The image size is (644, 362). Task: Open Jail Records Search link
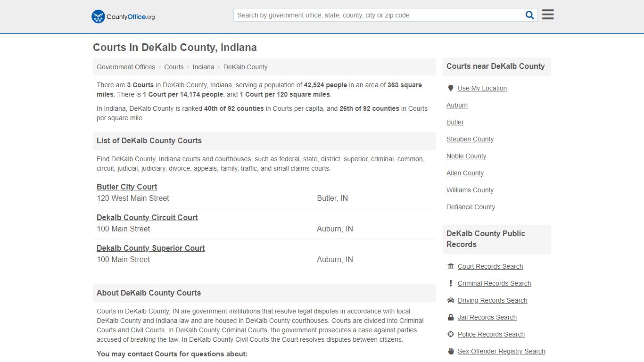(487, 317)
